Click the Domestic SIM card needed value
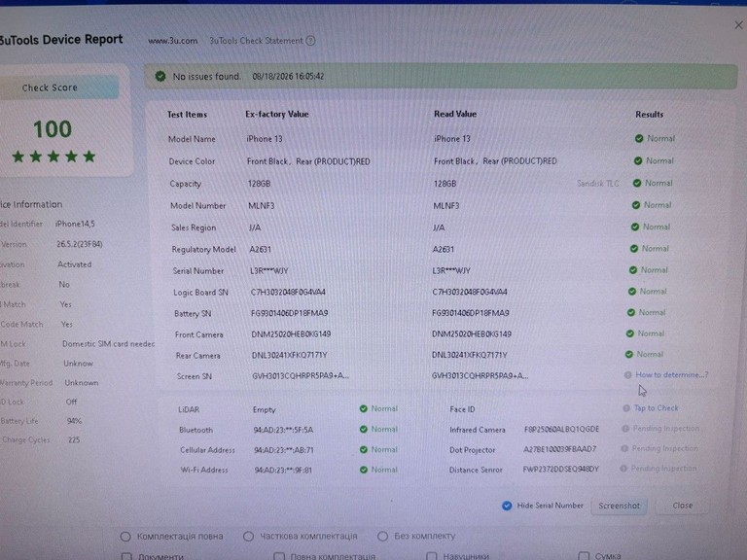 [x=109, y=344]
